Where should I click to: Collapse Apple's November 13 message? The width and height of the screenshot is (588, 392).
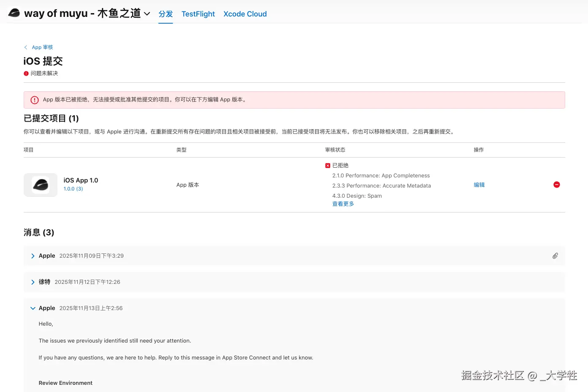[33, 308]
